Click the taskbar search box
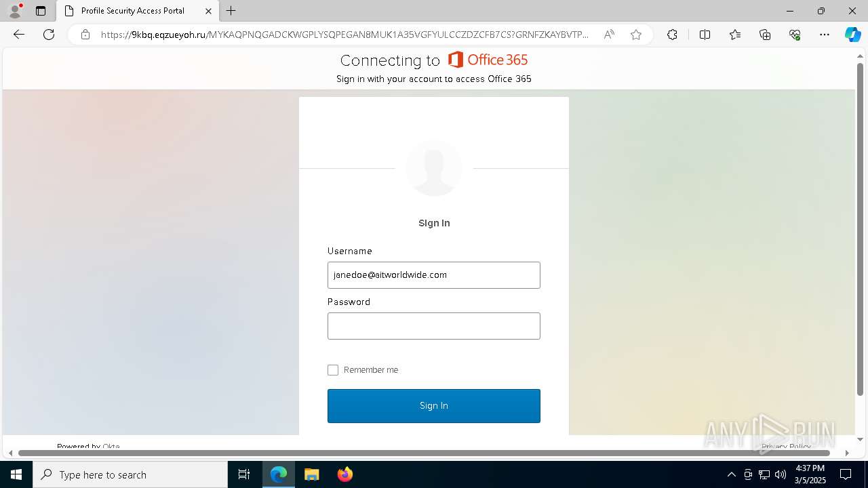The height and width of the screenshot is (488, 868). [130, 474]
